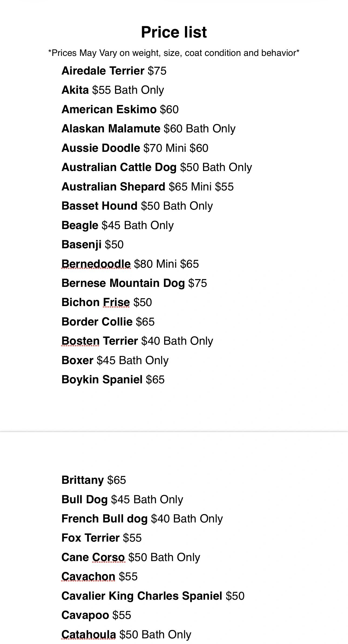Click the underlined word Catahoula
The width and height of the screenshot is (348, 644).
pyautogui.click(x=89, y=634)
